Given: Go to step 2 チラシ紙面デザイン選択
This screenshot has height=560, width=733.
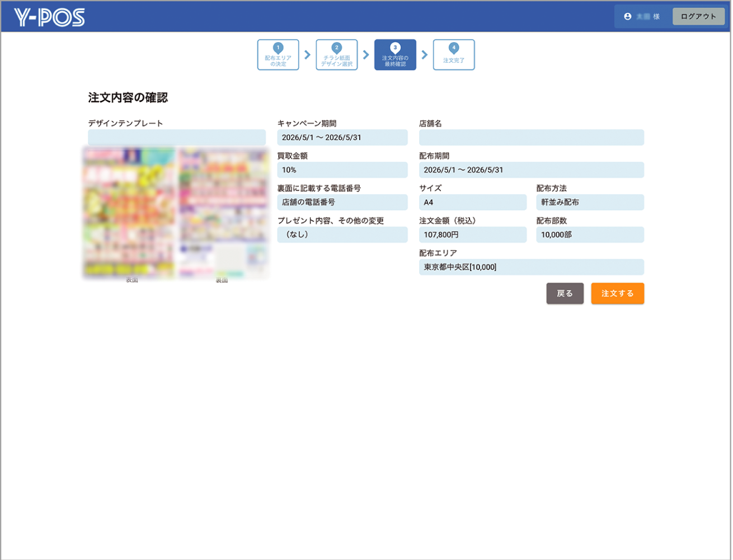Looking at the screenshot, I should click(x=337, y=55).
